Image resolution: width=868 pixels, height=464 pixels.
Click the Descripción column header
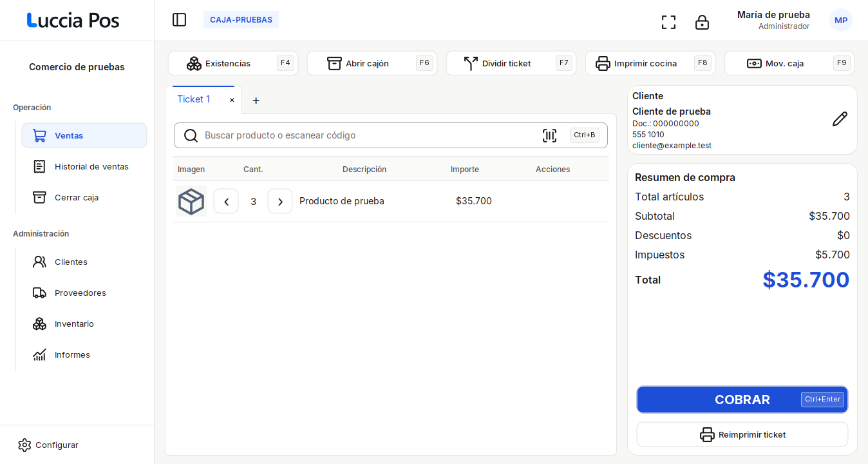pyautogui.click(x=364, y=169)
